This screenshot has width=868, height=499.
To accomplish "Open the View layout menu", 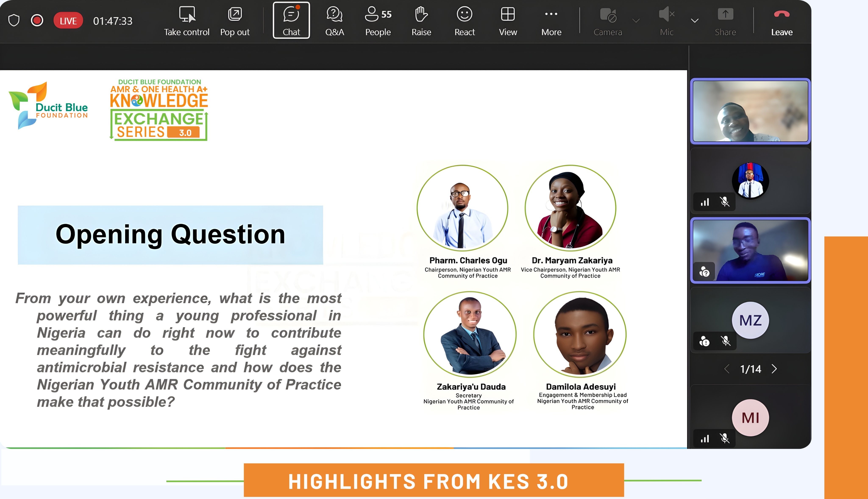I will pyautogui.click(x=508, y=21).
